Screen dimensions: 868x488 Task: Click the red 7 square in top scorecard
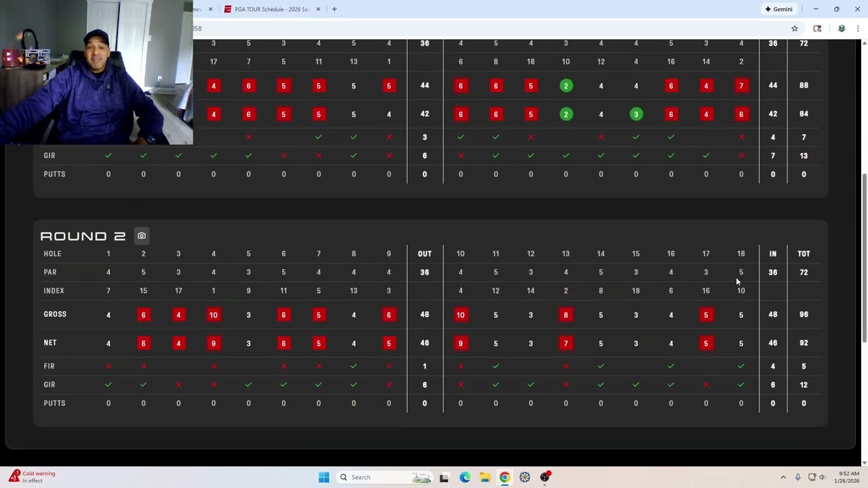tap(741, 85)
